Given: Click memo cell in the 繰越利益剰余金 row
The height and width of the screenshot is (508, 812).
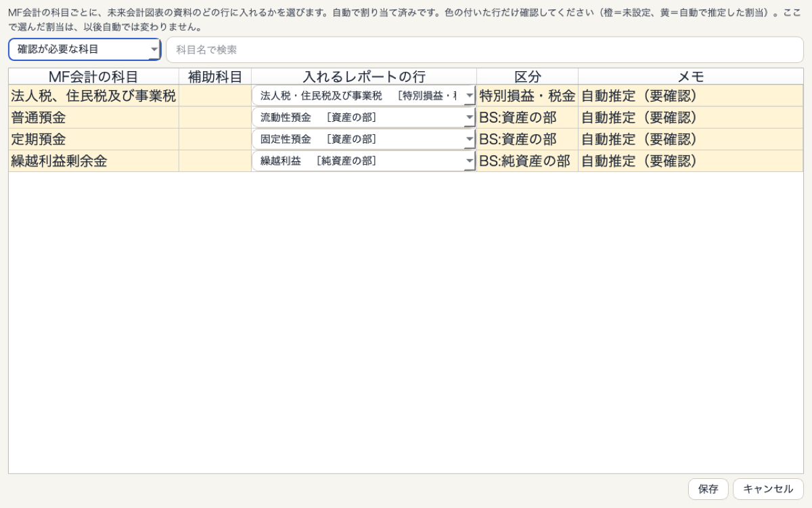Looking at the screenshot, I should (691, 161).
